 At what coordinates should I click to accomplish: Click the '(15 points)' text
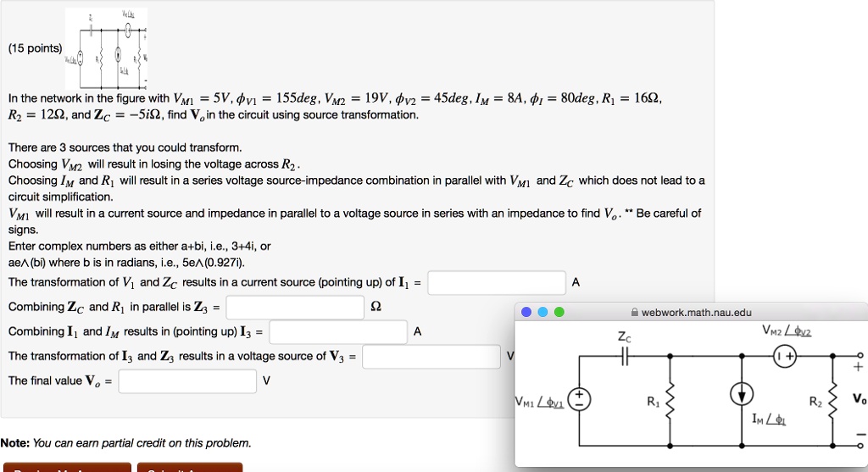35,48
